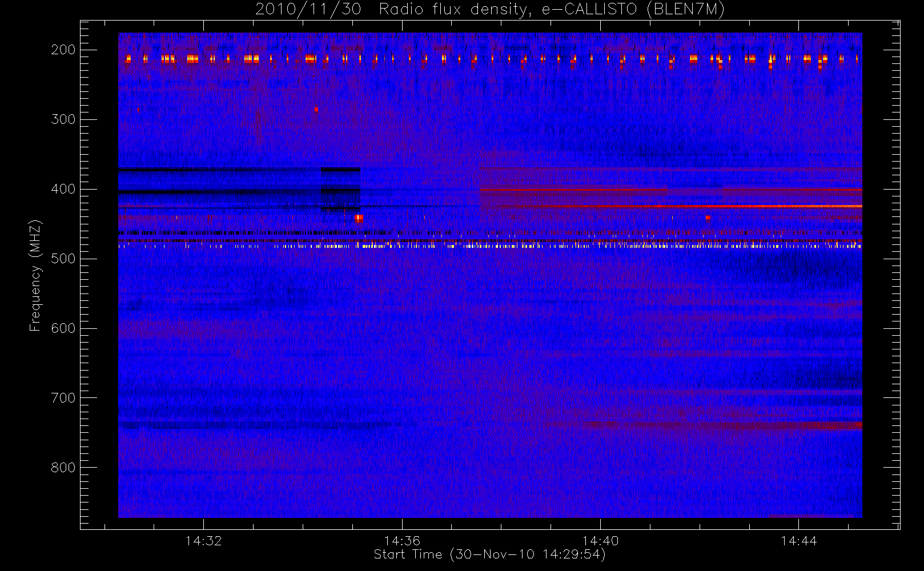Click the 14:36 time tick label
Image resolution: width=924 pixels, height=571 pixels.
402,541
